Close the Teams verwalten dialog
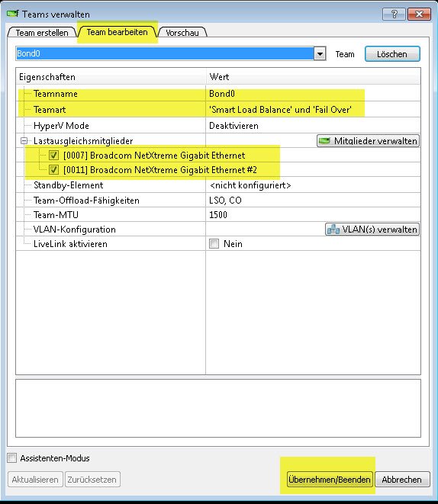The image size is (438, 504). pos(419,14)
